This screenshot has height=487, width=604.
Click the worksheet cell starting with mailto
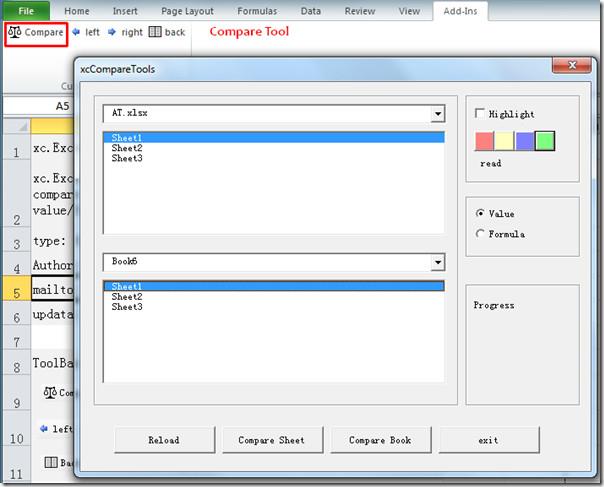click(x=52, y=289)
